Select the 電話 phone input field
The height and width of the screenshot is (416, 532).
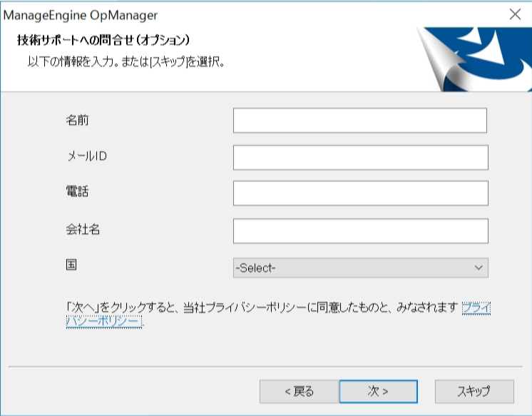click(x=361, y=193)
